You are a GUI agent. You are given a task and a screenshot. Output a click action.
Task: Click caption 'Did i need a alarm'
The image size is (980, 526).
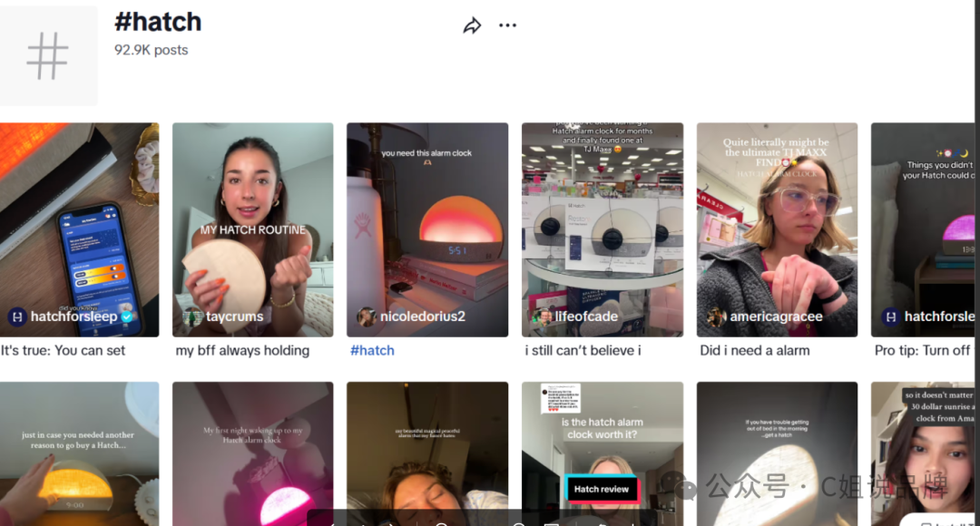pyautogui.click(x=755, y=350)
